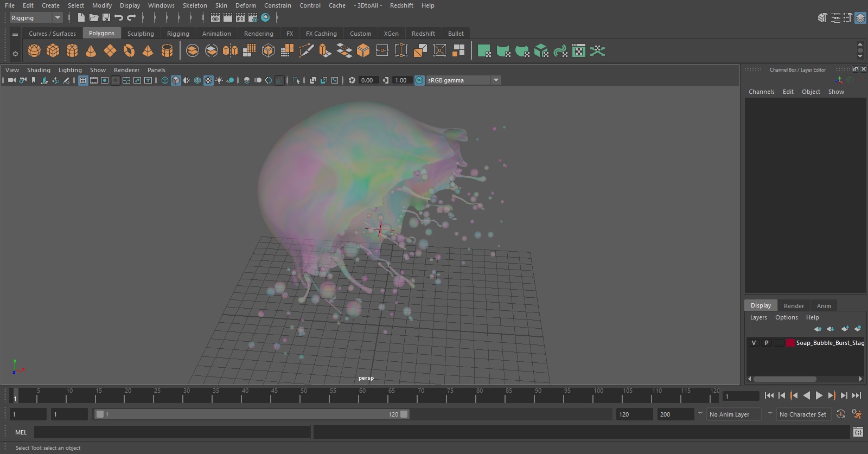This screenshot has width=868, height=454.
Task: Select the Multi-Cut knife tool icon
Action: point(307,51)
